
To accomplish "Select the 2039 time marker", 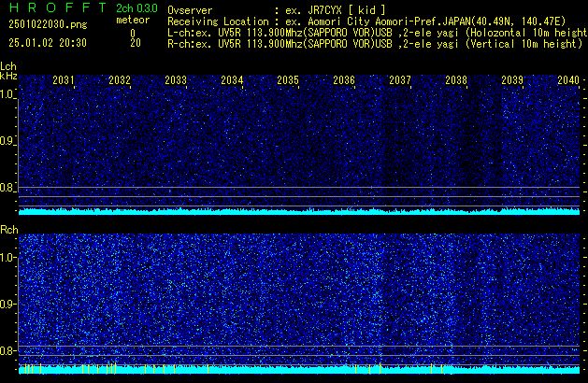I will point(512,80).
